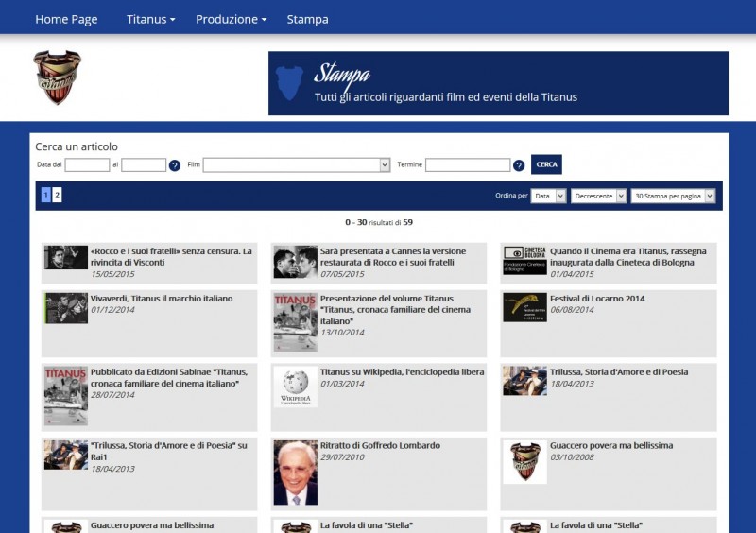The image size is (756, 533).
Task: Open the Film dropdown list
Action: pyautogui.click(x=297, y=165)
